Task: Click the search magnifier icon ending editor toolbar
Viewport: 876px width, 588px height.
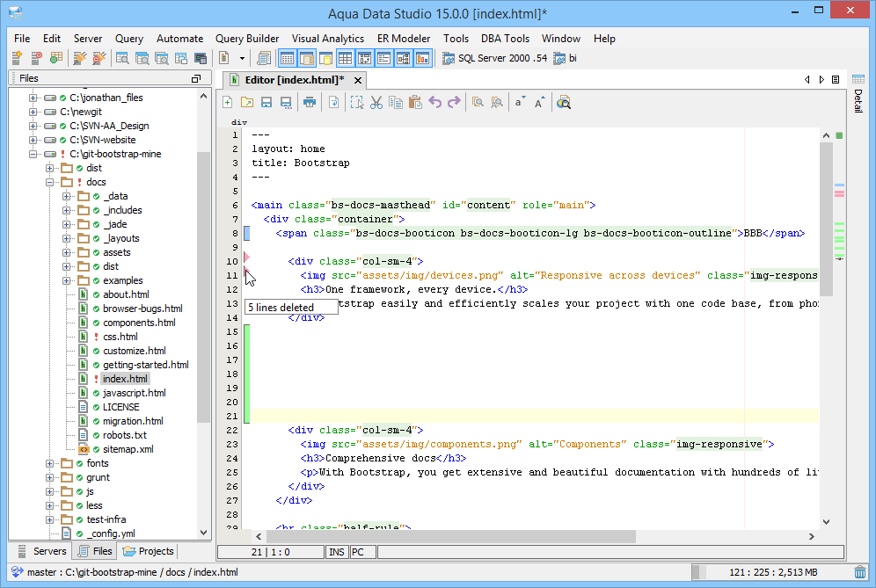Action: 563,102
